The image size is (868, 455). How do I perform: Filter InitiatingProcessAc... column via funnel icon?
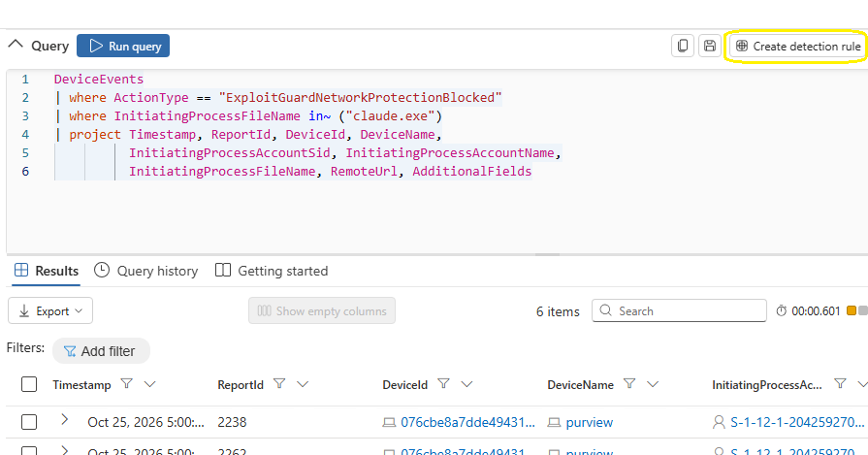click(x=840, y=383)
